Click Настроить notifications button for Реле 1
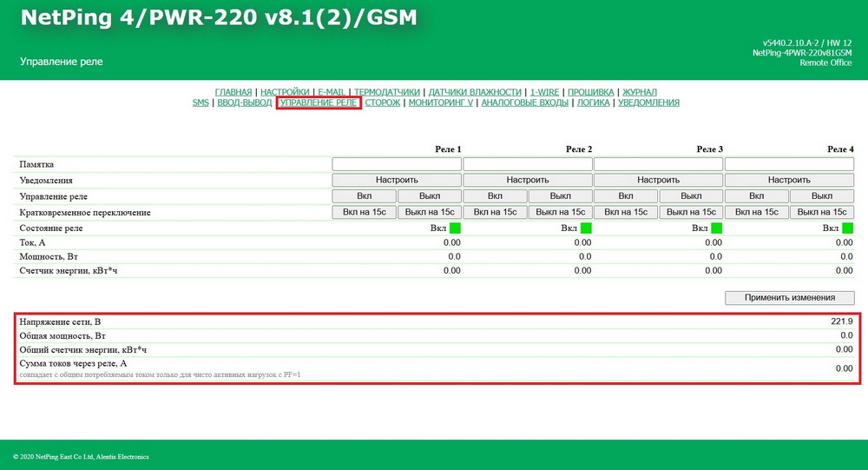Viewport: 868px width, 470px height. click(397, 180)
